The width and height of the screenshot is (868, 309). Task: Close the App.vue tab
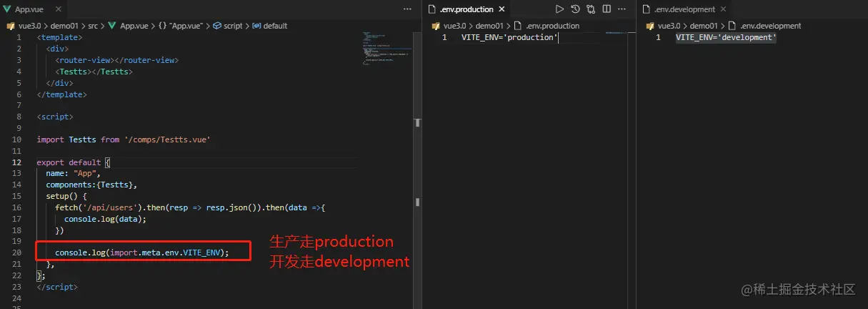[x=57, y=9]
